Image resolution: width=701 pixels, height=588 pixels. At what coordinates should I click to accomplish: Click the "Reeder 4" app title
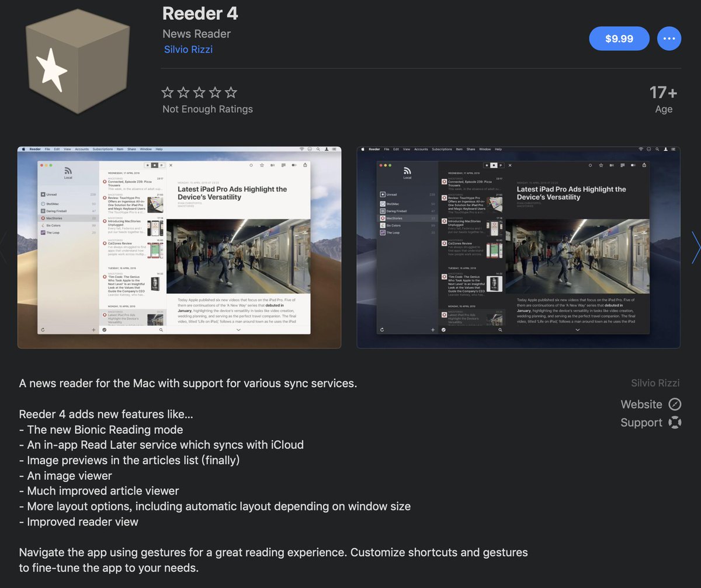(x=200, y=13)
